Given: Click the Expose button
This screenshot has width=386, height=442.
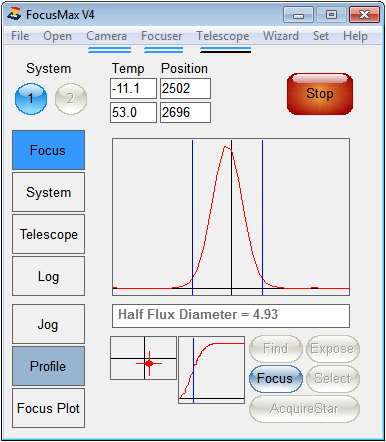Looking at the screenshot, I should [x=332, y=349].
